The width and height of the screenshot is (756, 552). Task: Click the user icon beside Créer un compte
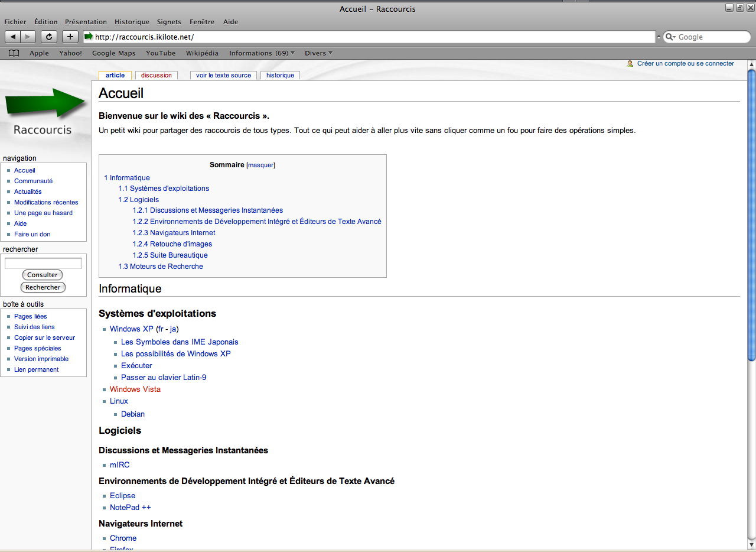click(630, 64)
